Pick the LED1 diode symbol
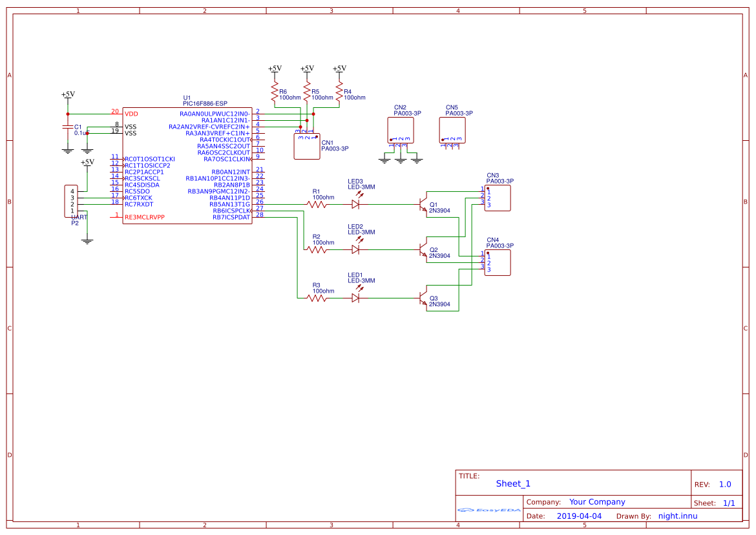Viewport: 756px width, 535px height. coord(355,299)
